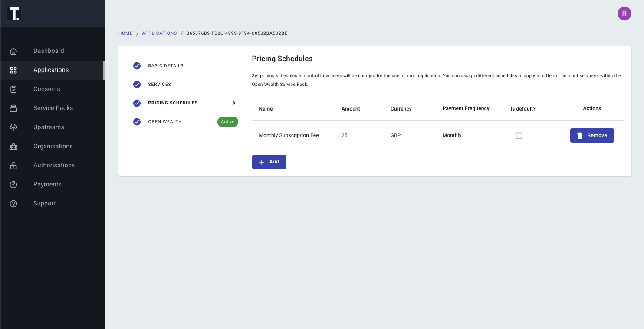Follow the Applications breadcrumb link

tap(159, 33)
